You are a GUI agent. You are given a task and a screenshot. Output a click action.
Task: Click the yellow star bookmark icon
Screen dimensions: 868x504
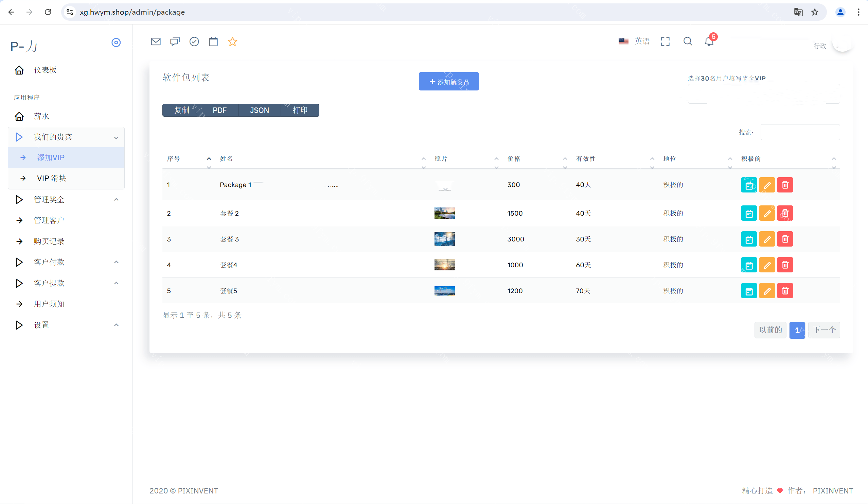click(232, 42)
